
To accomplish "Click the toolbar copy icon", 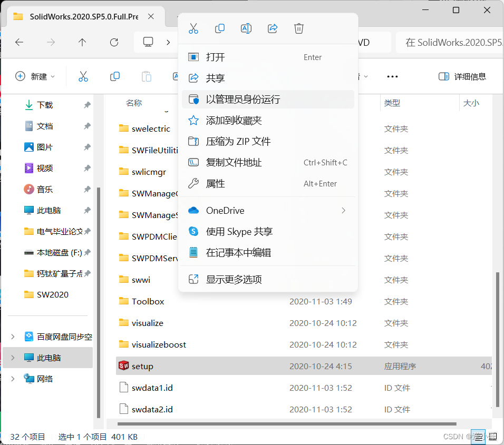I will [115, 76].
